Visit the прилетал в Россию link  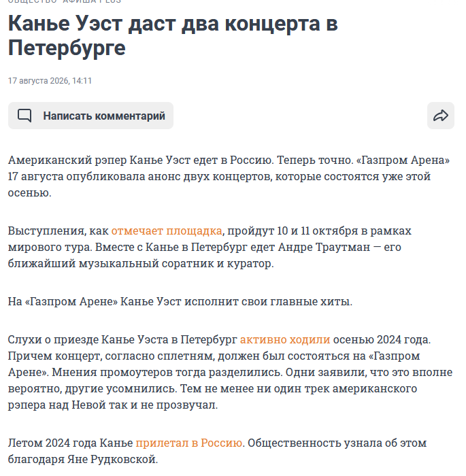click(189, 443)
